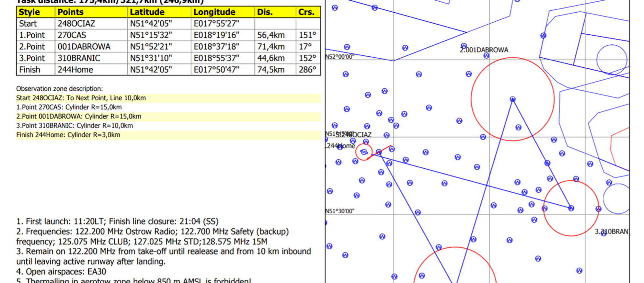The image size is (644, 283).
Task: Select the "270CAS" cell in Points column
Action: pos(72,35)
